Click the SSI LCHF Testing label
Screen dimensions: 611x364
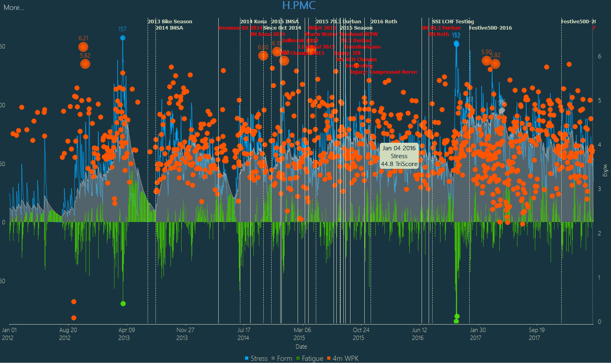pos(453,22)
